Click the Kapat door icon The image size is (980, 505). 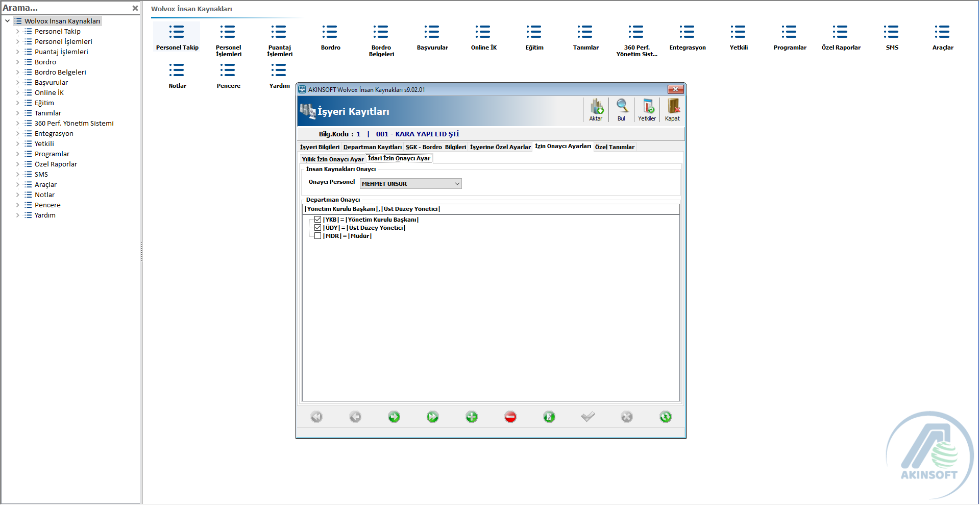(x=672, y=110)
